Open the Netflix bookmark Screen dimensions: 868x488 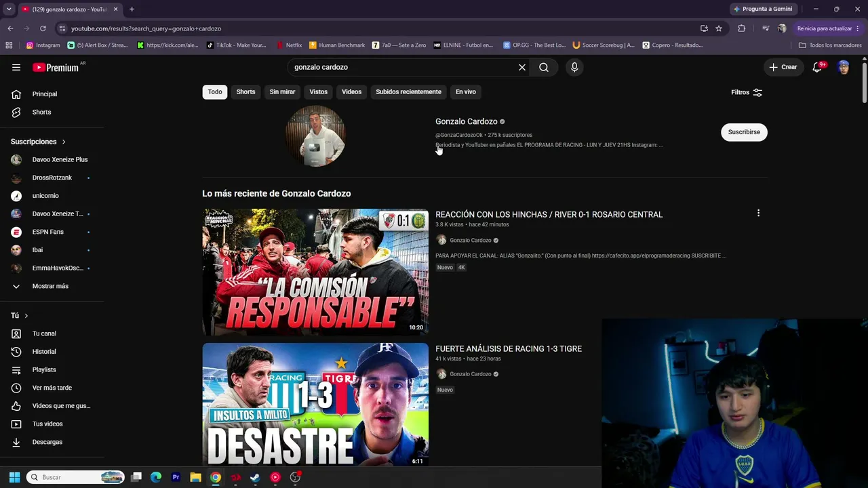pos(290,45)
